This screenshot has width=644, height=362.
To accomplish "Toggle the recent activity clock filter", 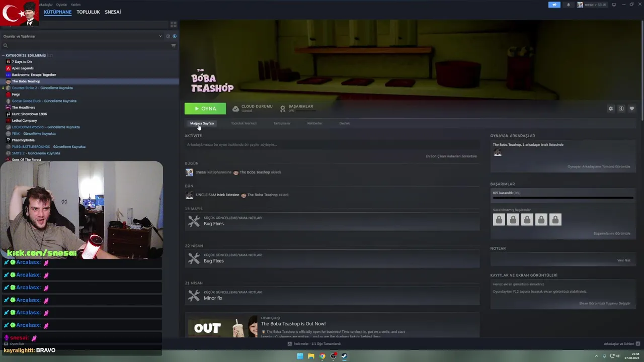I will [168, 36].
